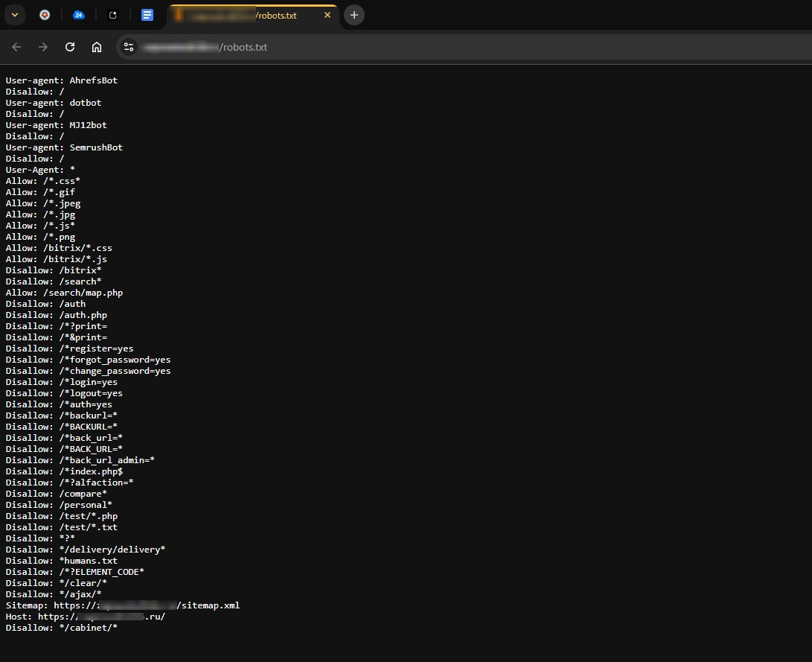Click the 'Host: https://' line

(86, 617)
